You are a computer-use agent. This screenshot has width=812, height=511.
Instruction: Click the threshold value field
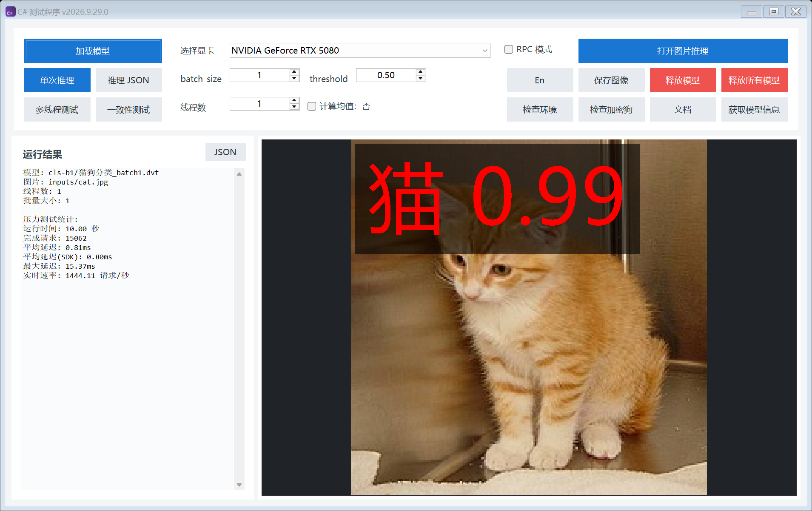pos(386,75)
